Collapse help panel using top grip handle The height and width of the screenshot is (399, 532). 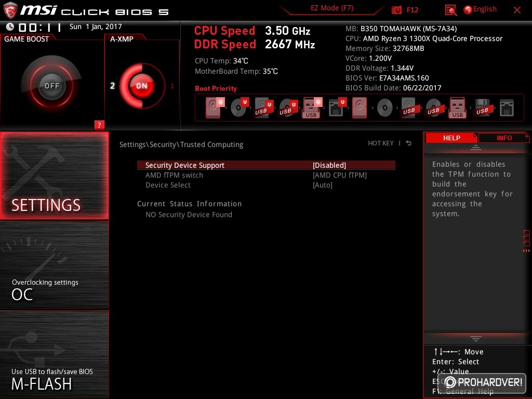(x=476, y=147)
